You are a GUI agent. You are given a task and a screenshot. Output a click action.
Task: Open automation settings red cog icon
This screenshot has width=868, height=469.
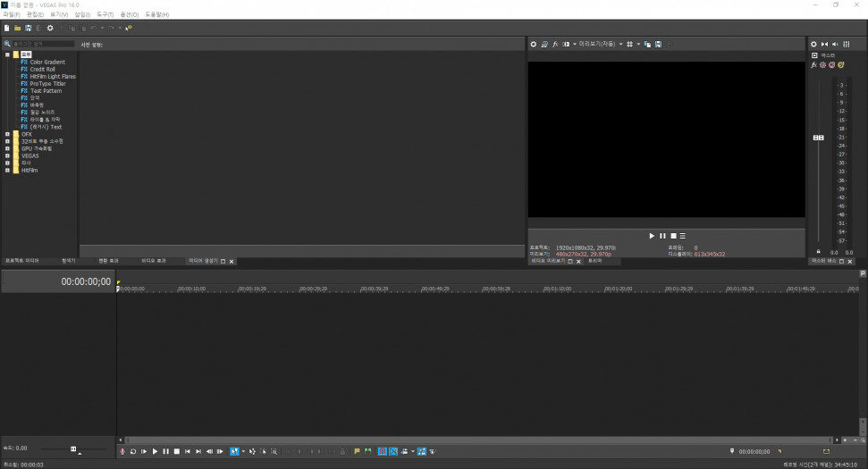pyautogui.click(x=822, y=64)
